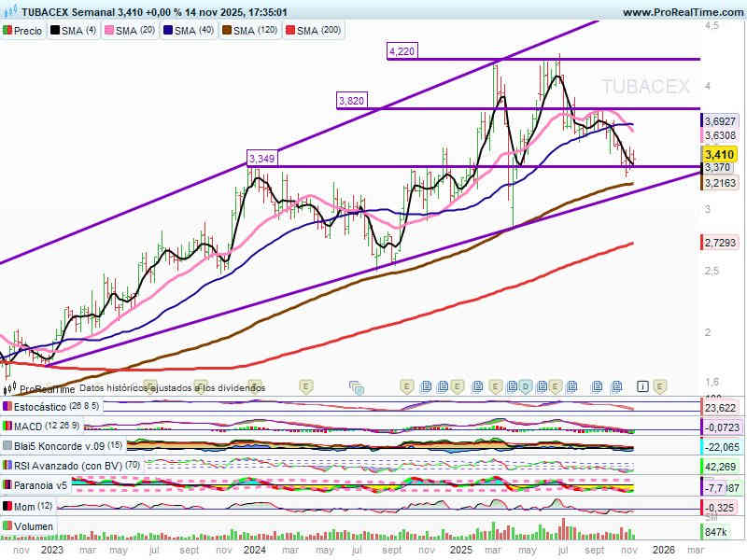Screen dimensions: 747x560
Task: Click the black SMA (4) color swatch
Action: (55, 31)
